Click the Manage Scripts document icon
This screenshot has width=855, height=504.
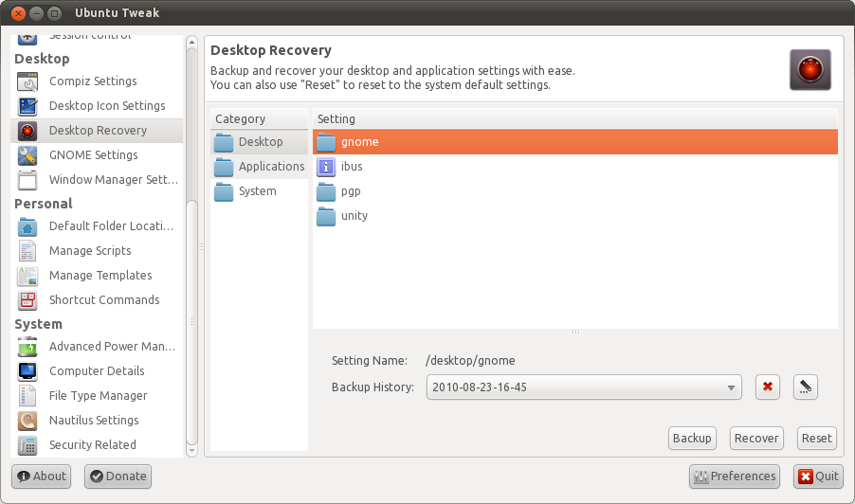(x=27, y=251)
